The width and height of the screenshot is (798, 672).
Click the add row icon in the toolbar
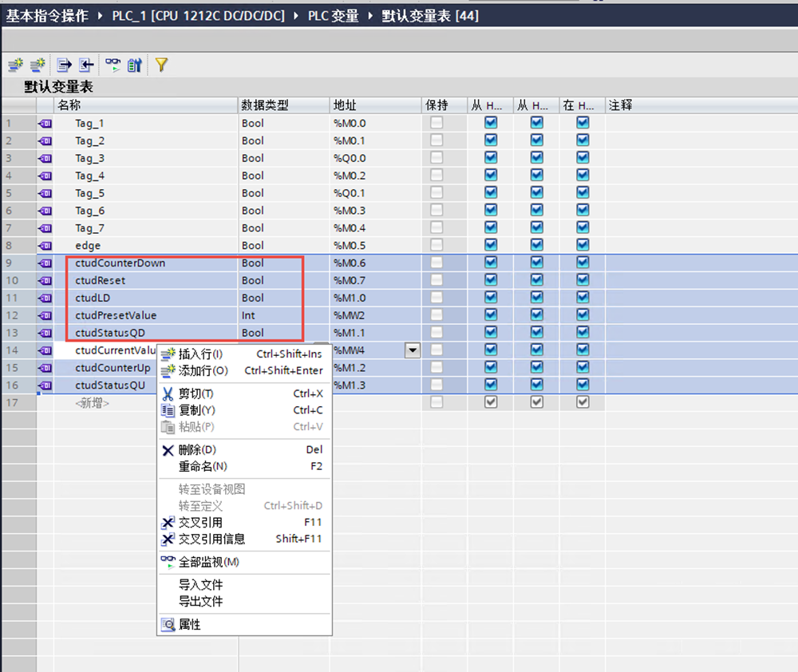tap(37, 65)
